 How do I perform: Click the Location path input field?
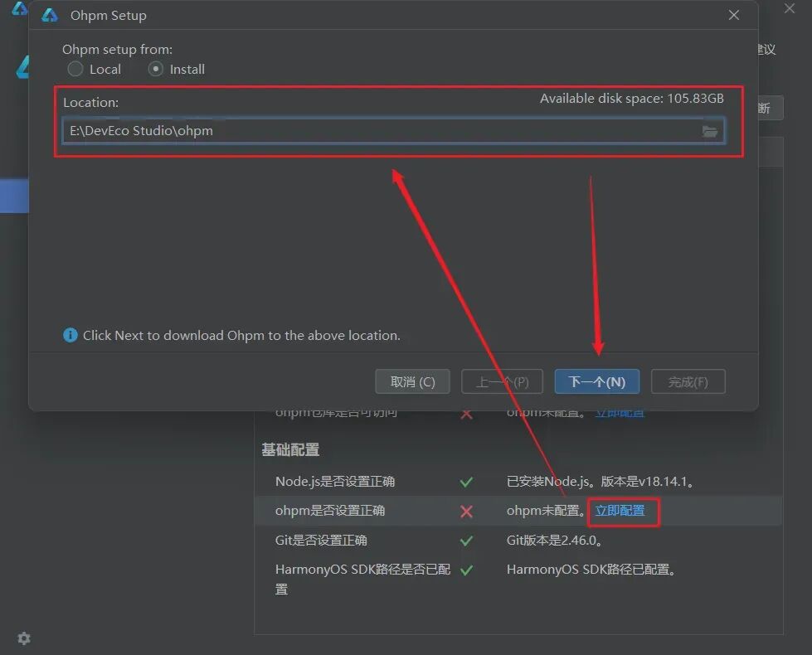pyautogui.click(x=394, y=130)
